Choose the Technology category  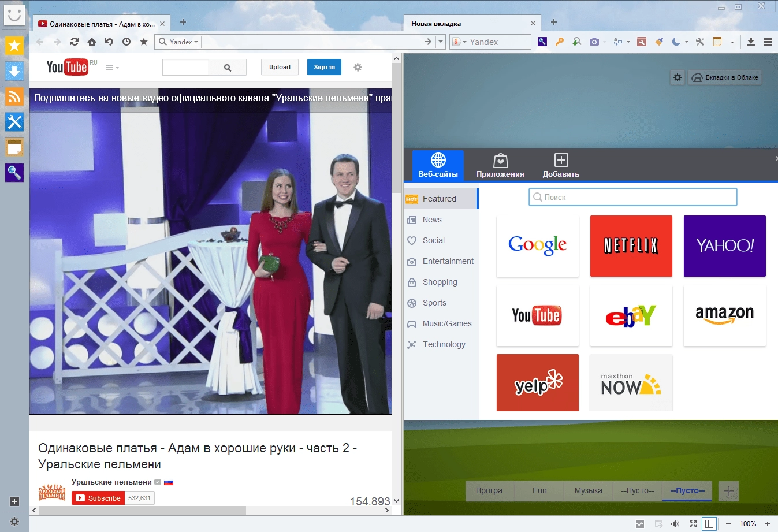tap(441, 344)
